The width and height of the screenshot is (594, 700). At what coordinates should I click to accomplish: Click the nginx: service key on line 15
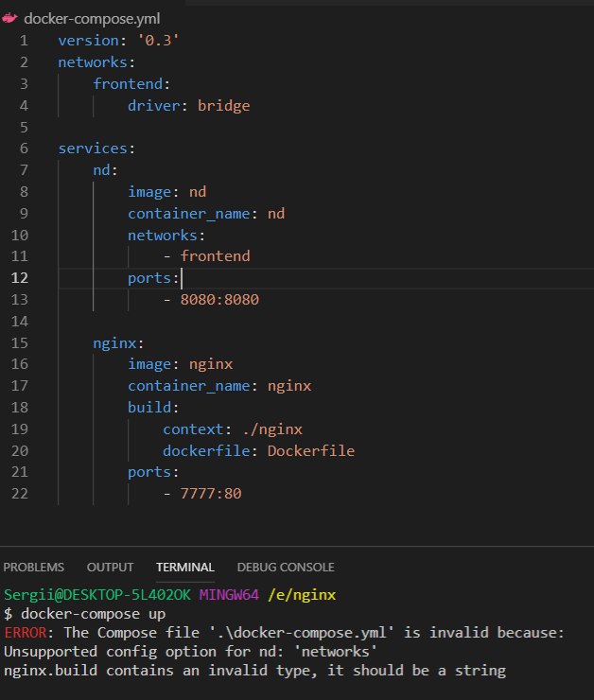coord(118,342)
